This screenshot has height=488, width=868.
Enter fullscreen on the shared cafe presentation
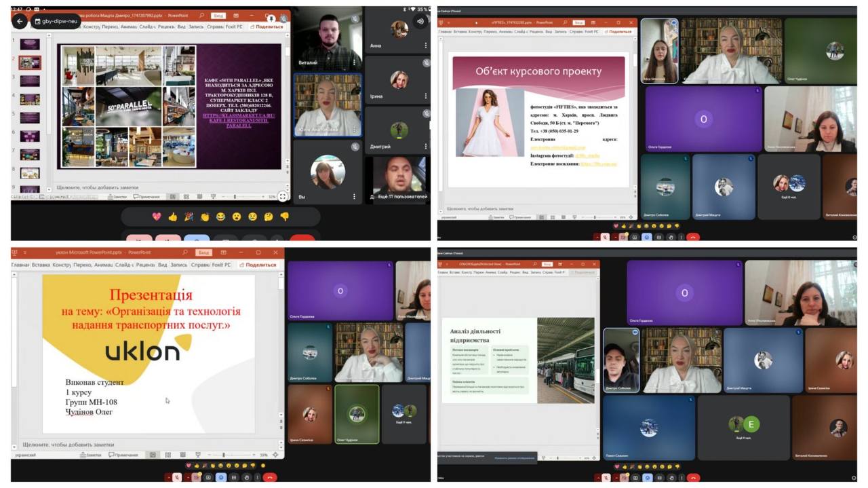283,196
